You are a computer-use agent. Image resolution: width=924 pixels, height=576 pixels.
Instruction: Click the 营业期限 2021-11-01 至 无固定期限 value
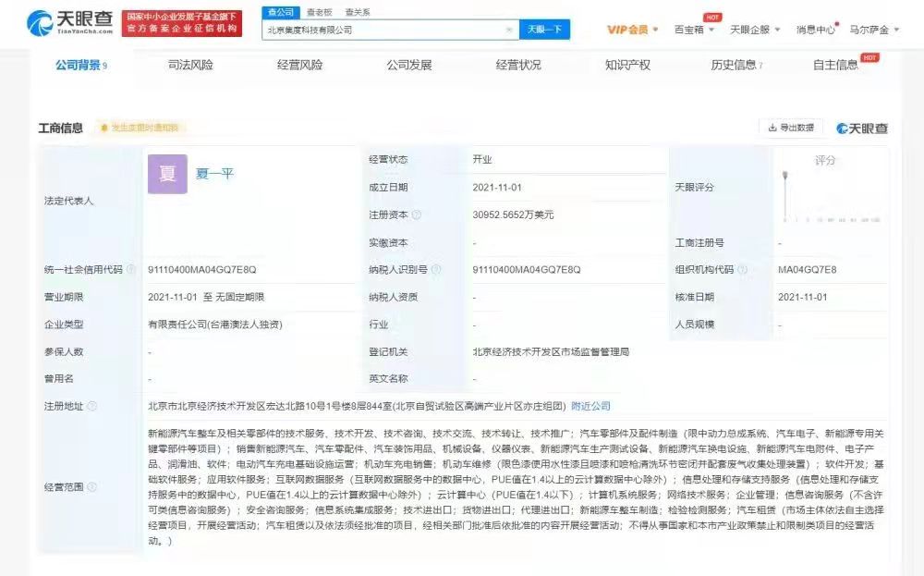pos(206,297)
